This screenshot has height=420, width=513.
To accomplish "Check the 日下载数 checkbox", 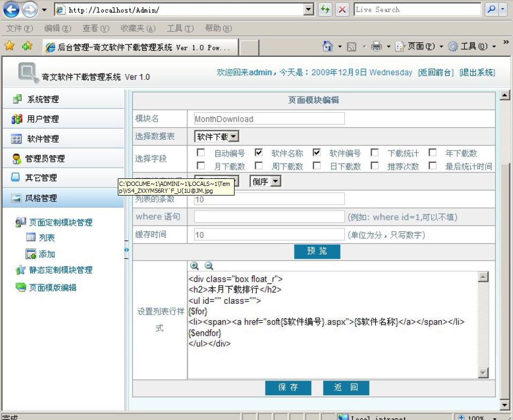I will click(x=316, y=166).
